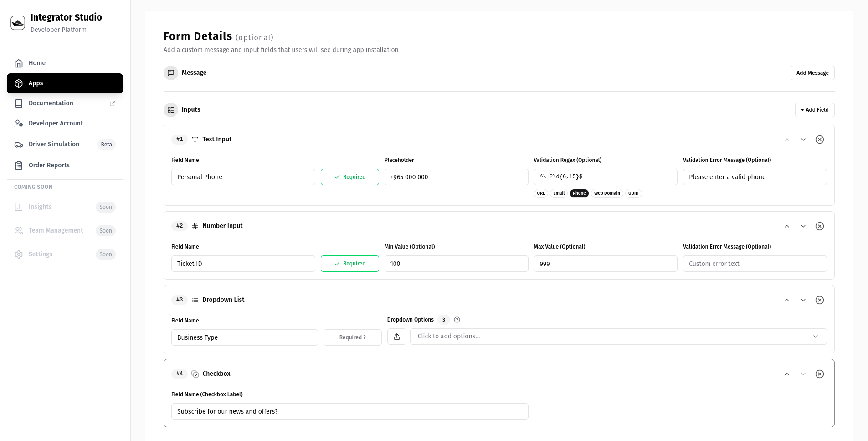This screenshot has width=868, height=441.
Task: Click the Number Input hash icon
Action: [195, 226]
